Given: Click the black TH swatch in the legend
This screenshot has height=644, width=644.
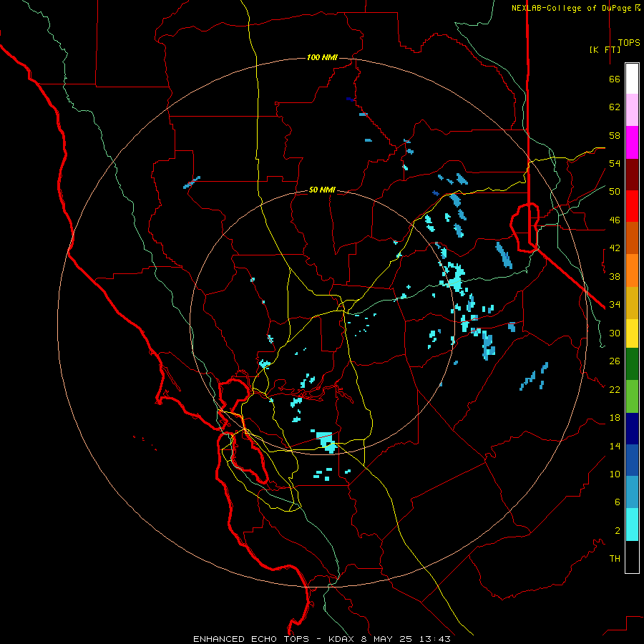Looking at the screenshot, I should click(632, 557).
